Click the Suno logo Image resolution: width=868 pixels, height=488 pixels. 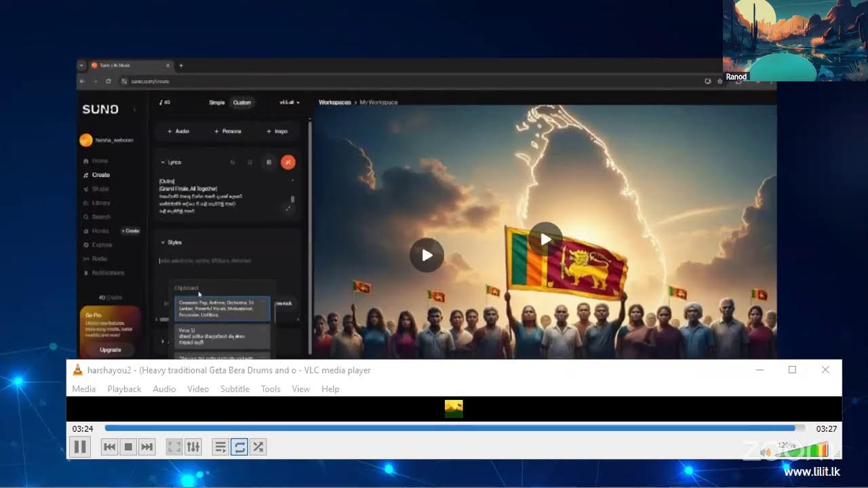click(x=100, y=109)
